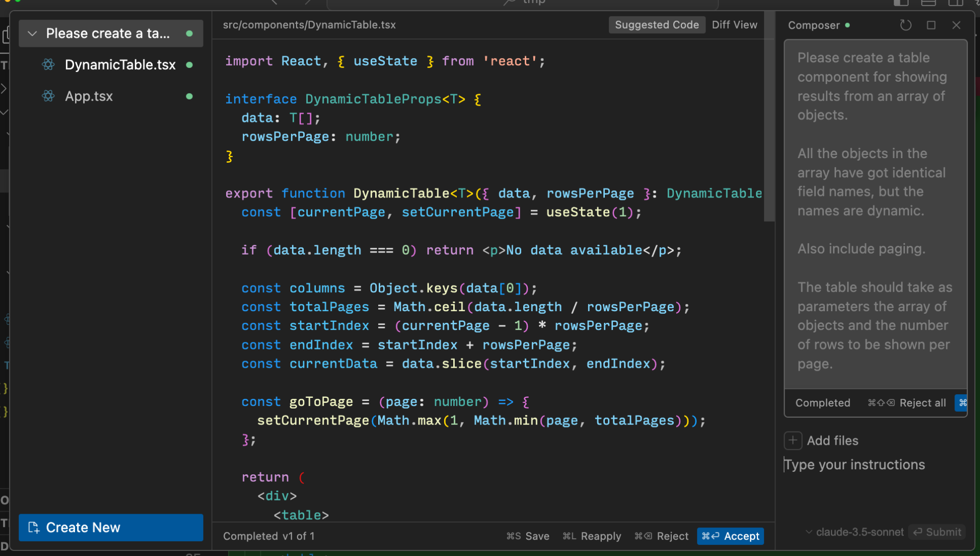This screenshot has height=556, width=980.
Task: Switch to Suggested Code view
Action: (x=656, y=24)
